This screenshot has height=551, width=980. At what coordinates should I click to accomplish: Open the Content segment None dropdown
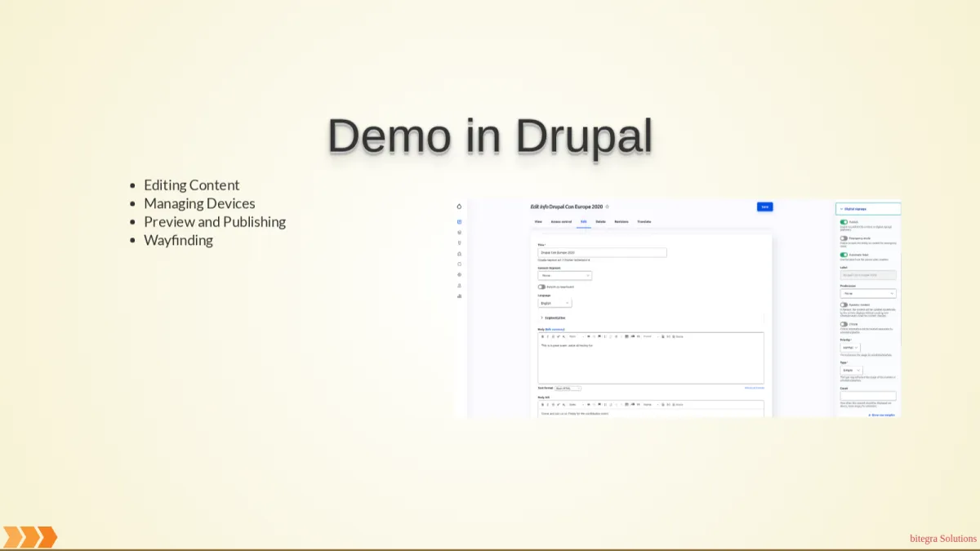(564, 275)
